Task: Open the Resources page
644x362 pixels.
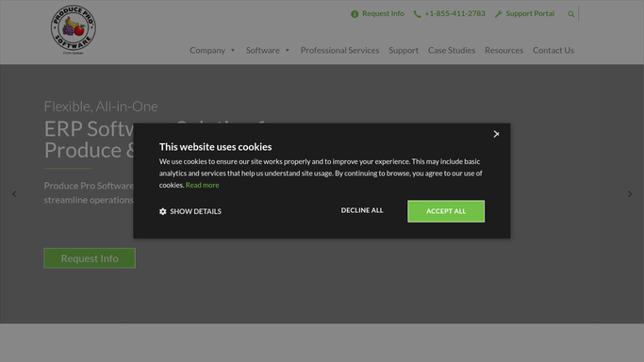Action: pos(504,50)
